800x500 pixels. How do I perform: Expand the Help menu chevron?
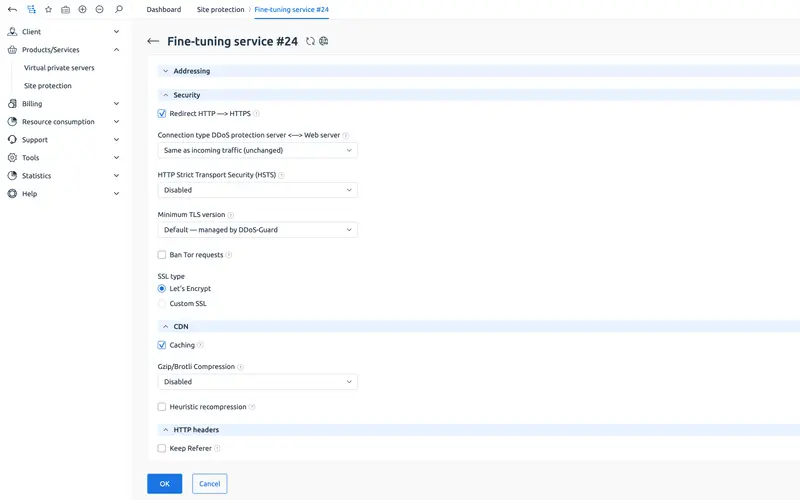pos(116,193)
